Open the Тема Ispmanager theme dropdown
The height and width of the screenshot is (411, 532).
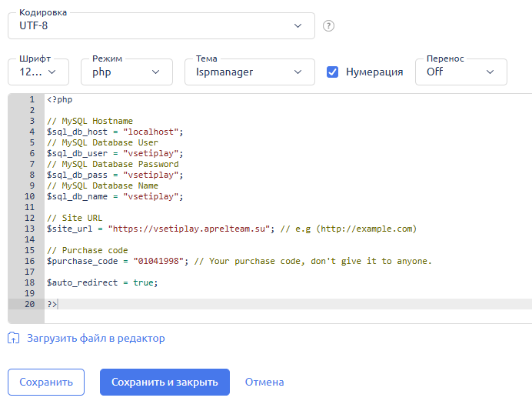[x=249, y=72]
